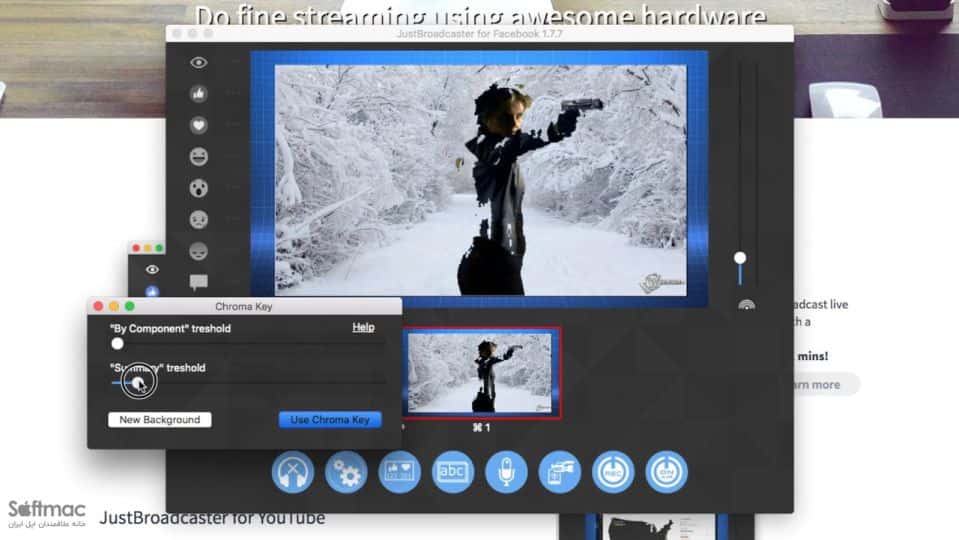The image size is (959, 540).
Task: Click the New Background button
Action: coord(160,420)
